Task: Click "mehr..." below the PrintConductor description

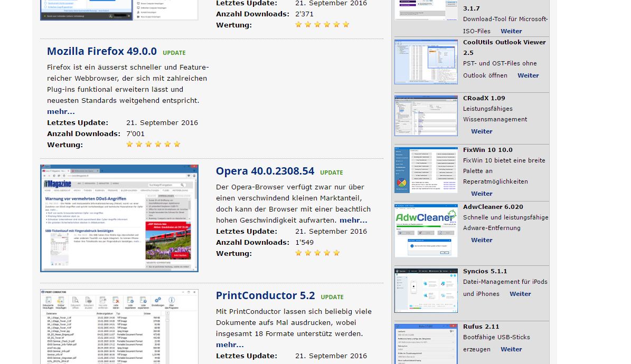Action: 230,344
